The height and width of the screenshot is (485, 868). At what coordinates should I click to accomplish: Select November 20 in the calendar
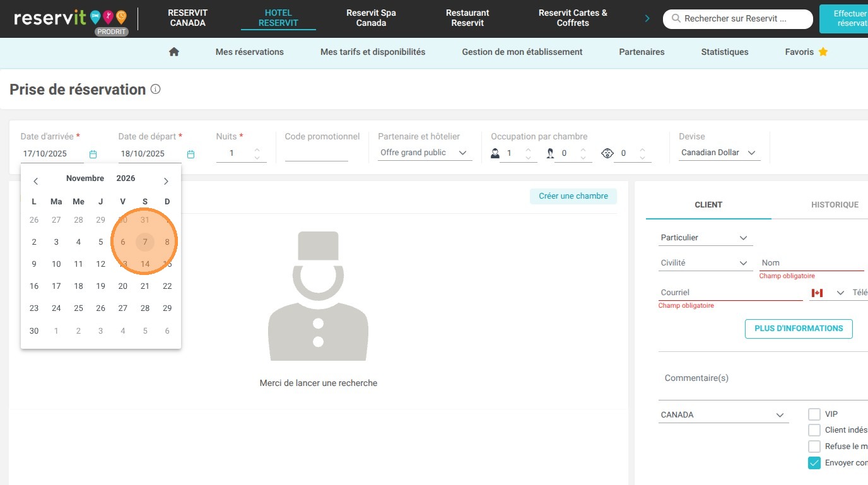point(123,286)
